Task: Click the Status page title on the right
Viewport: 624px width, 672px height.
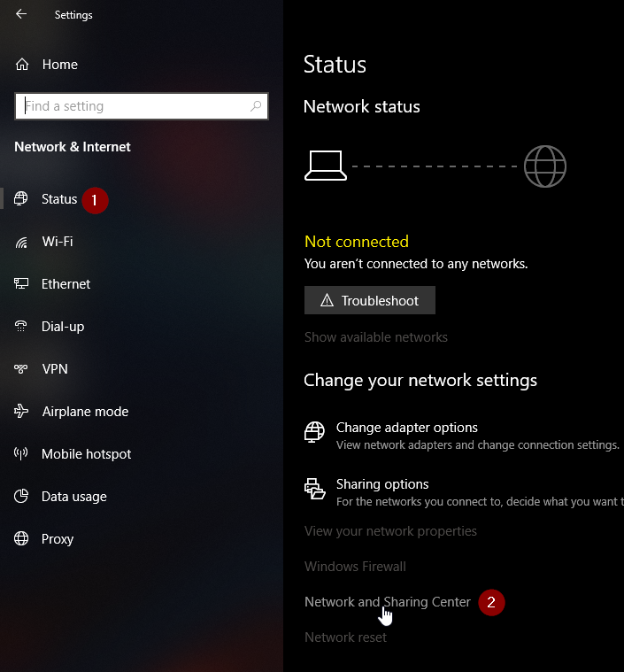Action: [335, 65]
